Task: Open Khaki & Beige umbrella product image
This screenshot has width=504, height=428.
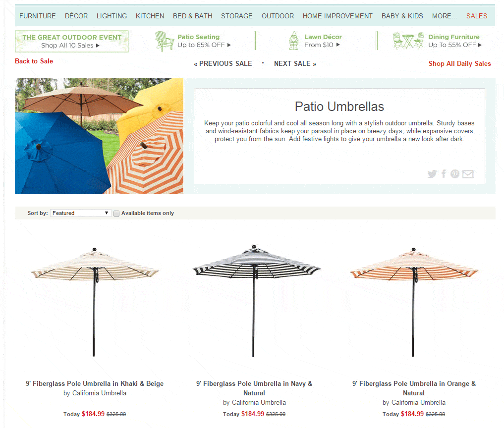Action: (95, 302)
